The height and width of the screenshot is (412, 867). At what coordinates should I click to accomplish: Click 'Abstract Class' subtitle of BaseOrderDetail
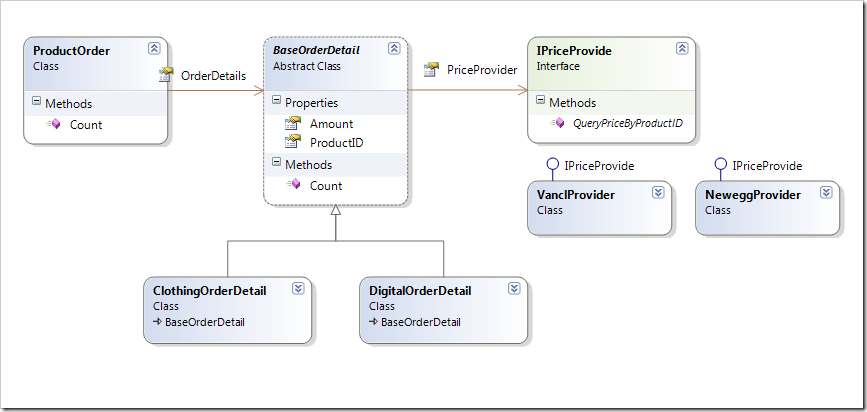point(307,66)
